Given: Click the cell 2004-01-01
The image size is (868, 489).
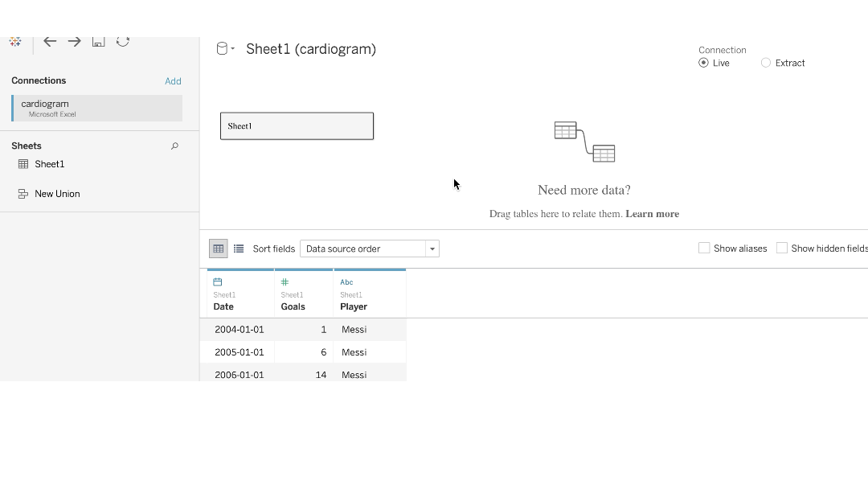Looking at the screenshot, I should click(x=240, y=330).
